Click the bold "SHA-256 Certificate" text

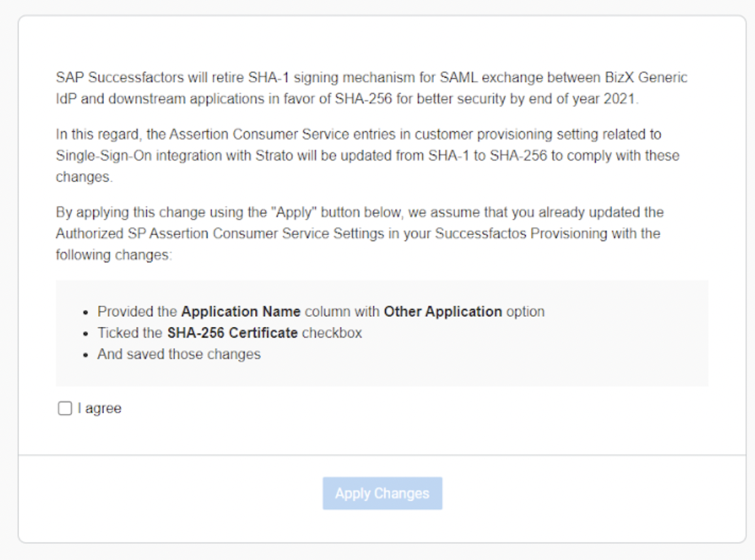[232, 333]
